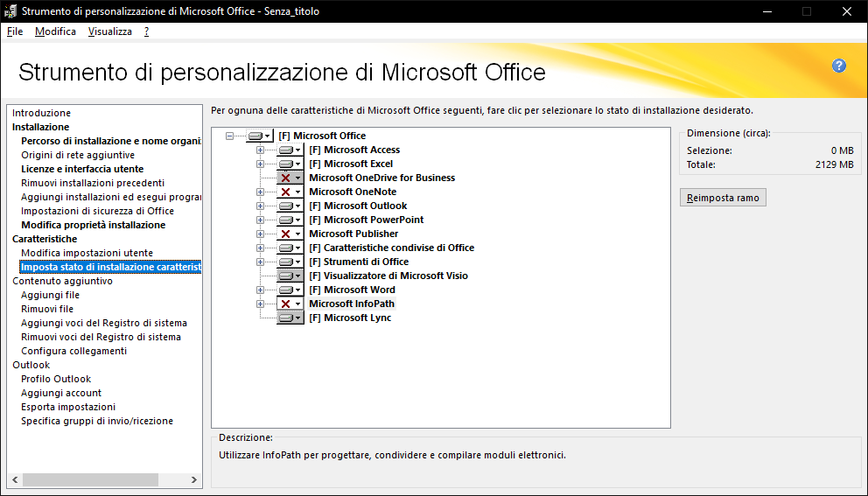Expand the Strumenti di Office node
This screenshot has width=868, height=496.
coord(260,262)
